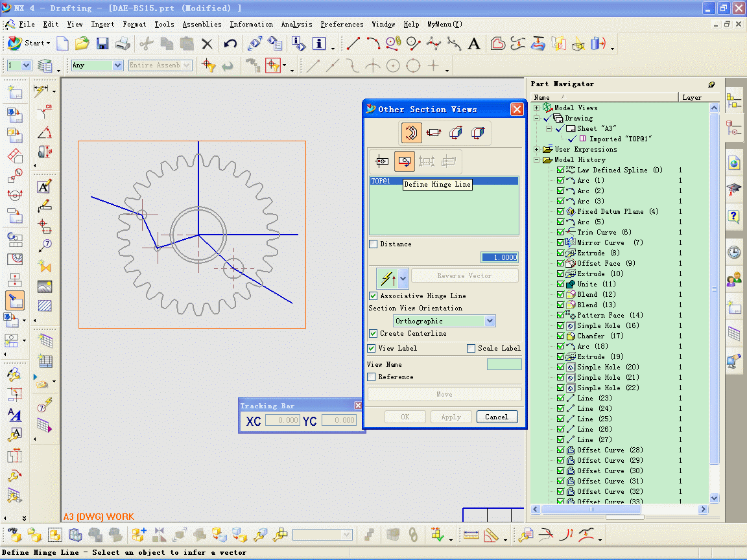The image size is (747, 560).
Task: Click the New document icon
Action: (x=62, y=43)
